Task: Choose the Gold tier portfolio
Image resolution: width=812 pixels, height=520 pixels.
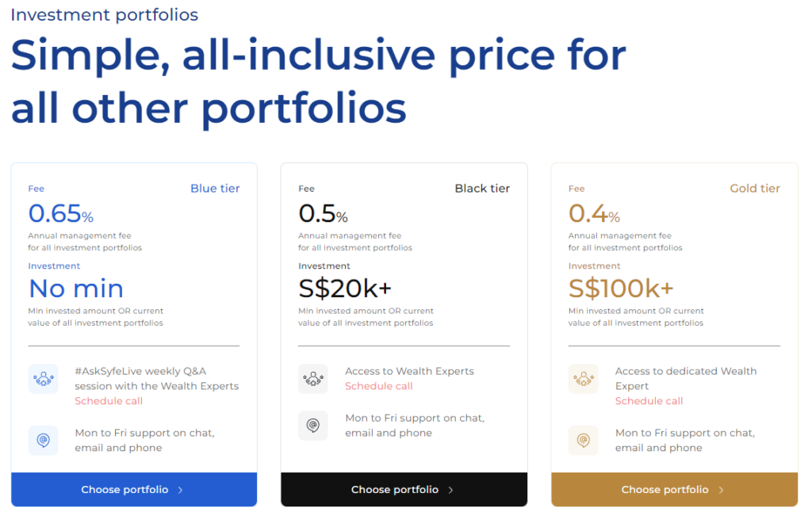Action: point(674,489)
